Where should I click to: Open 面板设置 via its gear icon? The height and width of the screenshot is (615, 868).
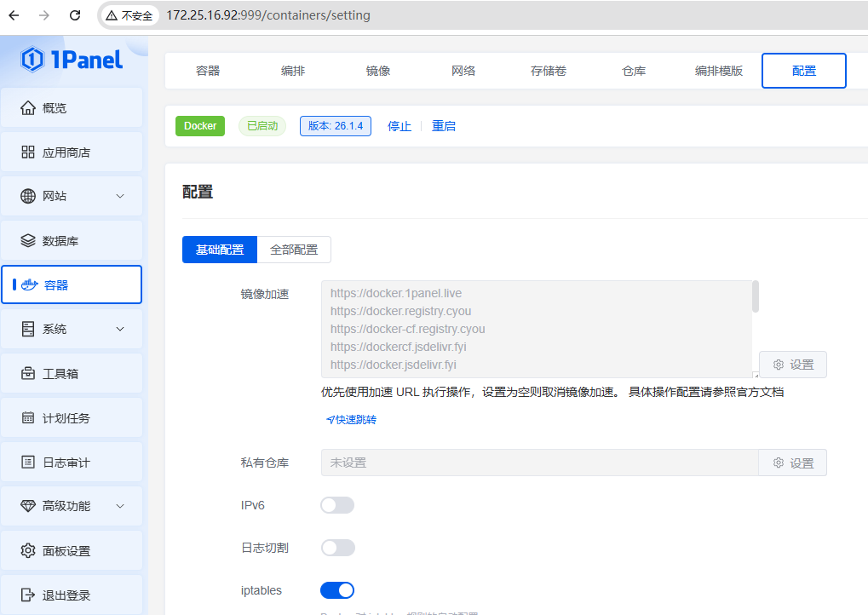point(28,551)
